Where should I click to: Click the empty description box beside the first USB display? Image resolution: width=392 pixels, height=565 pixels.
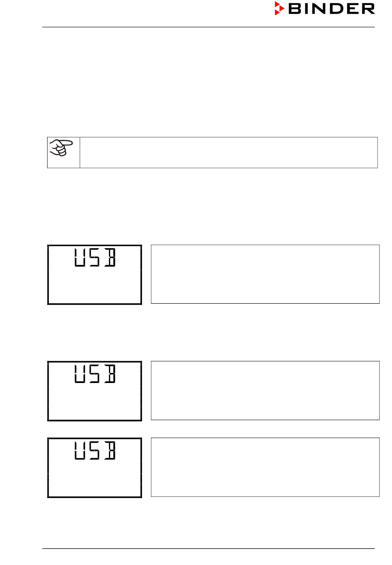point(265,274)
